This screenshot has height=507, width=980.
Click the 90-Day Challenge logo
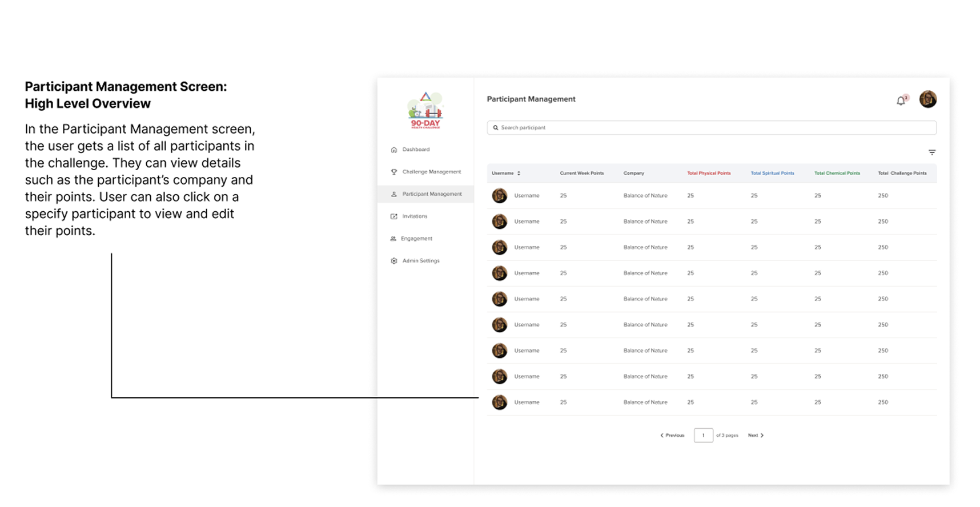(x=425, y=110)
